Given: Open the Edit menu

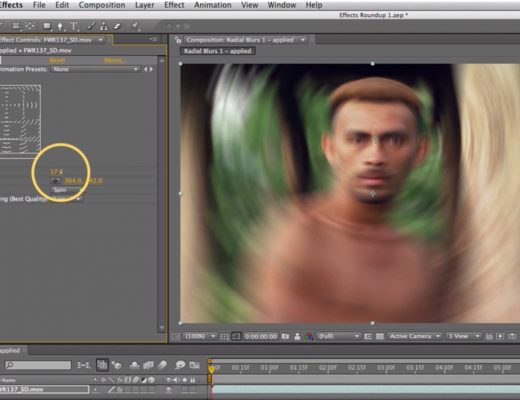Looking at the screenshot, I should (x=62, y=5).
